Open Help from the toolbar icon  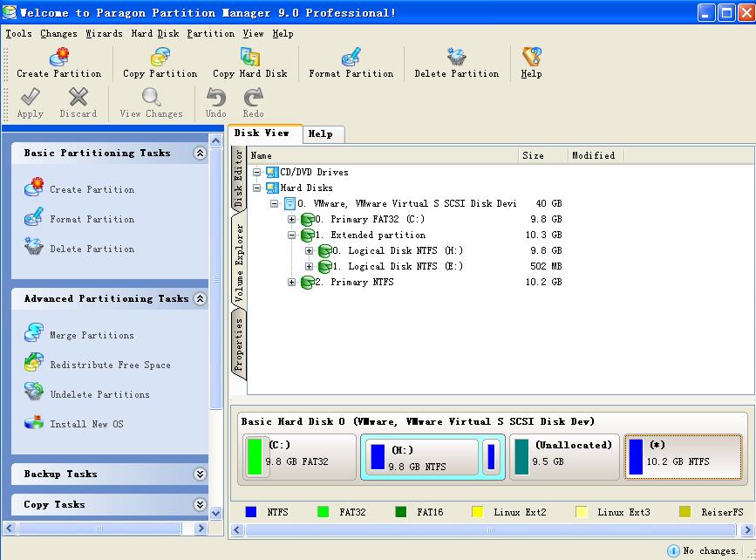(531, 57)
